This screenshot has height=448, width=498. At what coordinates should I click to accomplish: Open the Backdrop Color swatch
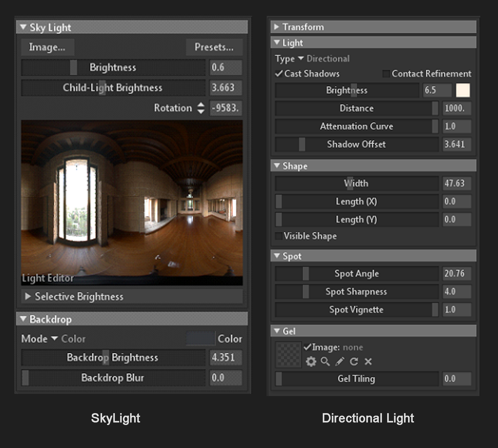(200, 338)
